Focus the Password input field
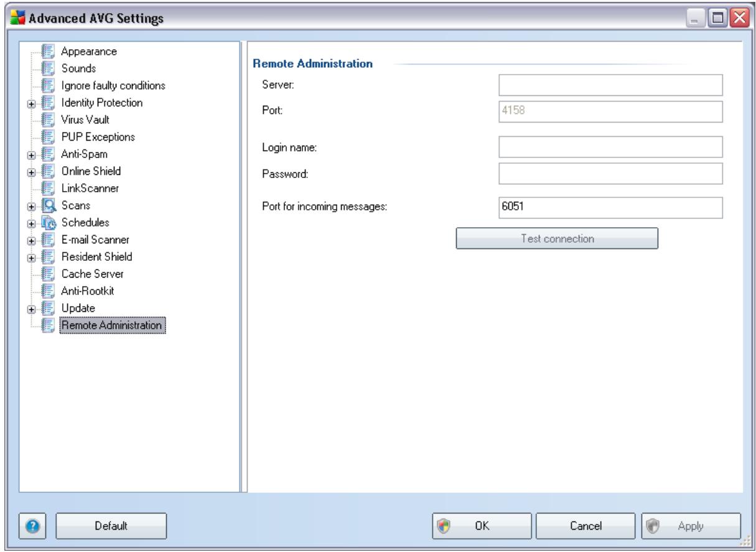The image size is (756, 552). click(x=610, y=174)
